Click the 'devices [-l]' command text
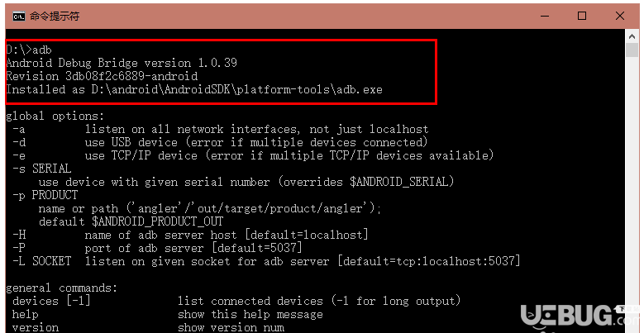This screenshot has width=644, height=333. [51, 301]
